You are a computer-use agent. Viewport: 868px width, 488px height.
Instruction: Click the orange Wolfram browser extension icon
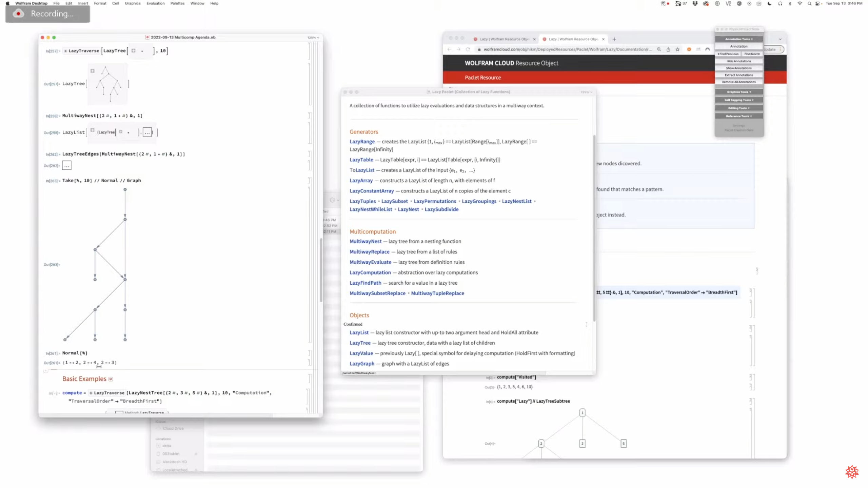[689, 49]
